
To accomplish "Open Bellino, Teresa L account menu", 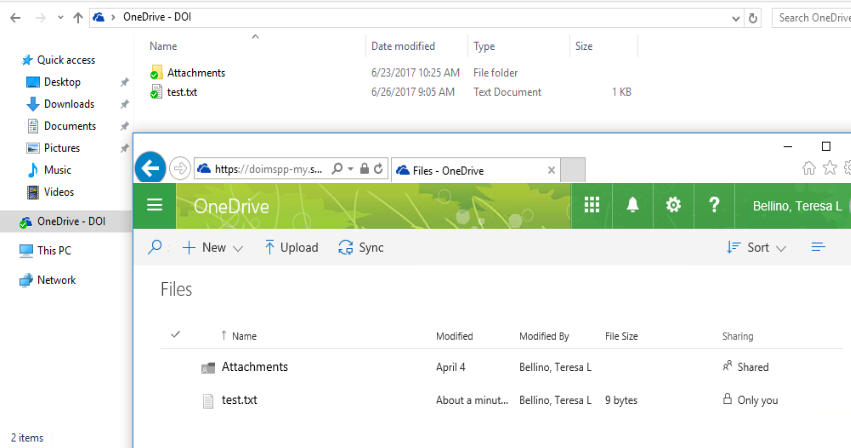I will coord(797,206).
